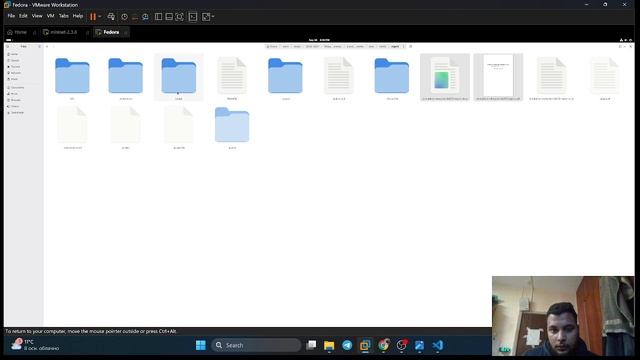Open the Fedora system tray status menu
Image resolution: width=640 pixels, height=360 pixels.
[625, 40]
